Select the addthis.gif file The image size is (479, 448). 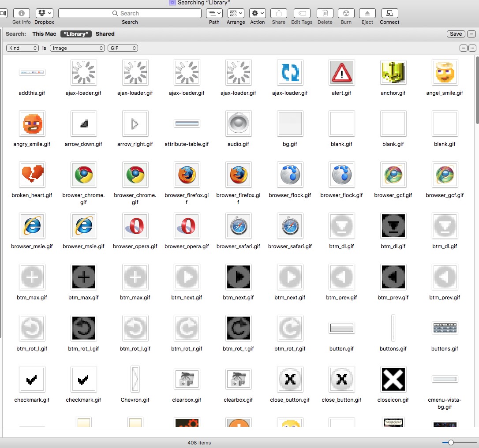coord(32,72)
